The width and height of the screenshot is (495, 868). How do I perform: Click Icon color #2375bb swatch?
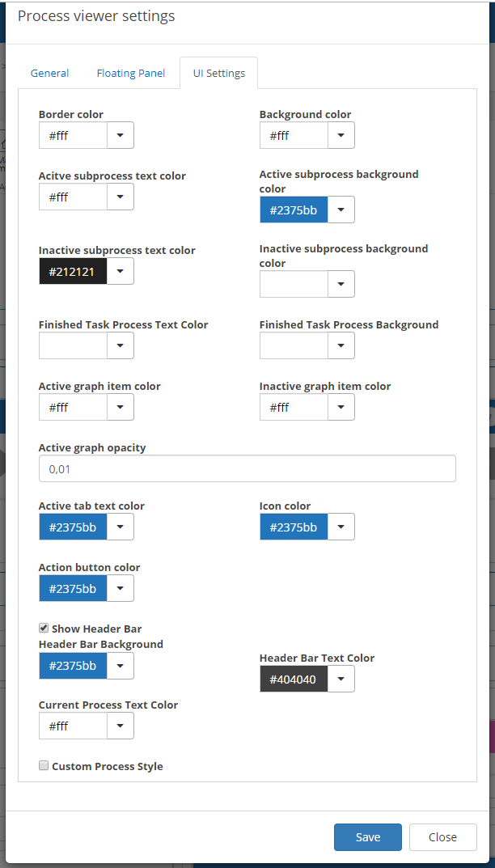(x=294, y=527)
